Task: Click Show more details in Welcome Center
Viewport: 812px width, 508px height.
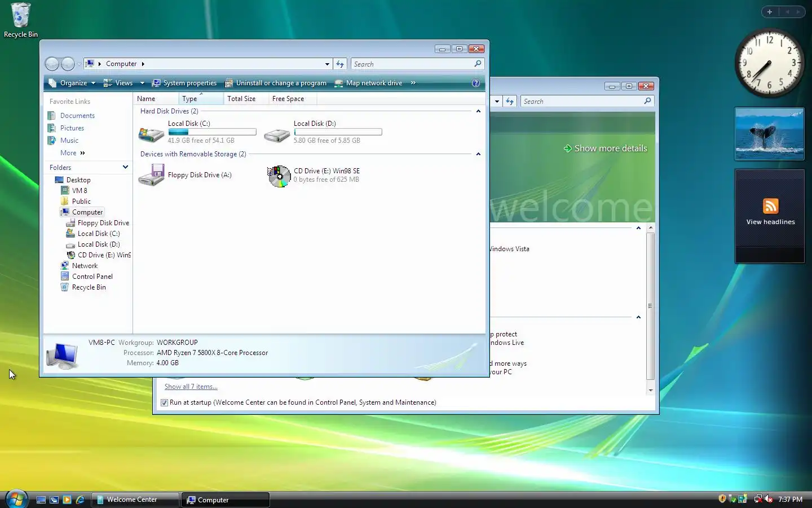Action: click(605, 148)
